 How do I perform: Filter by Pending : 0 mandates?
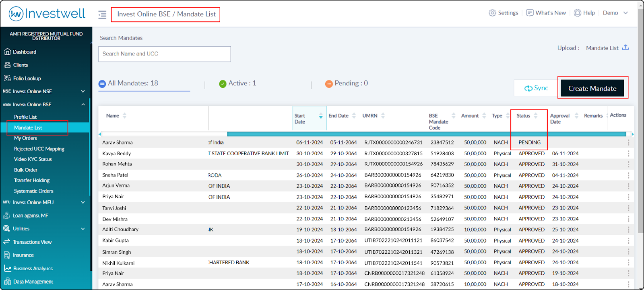(x=347, y=83)
